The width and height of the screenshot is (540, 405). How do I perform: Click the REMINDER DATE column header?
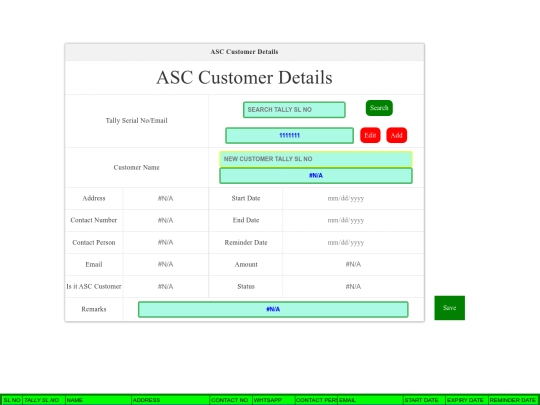coord(512,400)
